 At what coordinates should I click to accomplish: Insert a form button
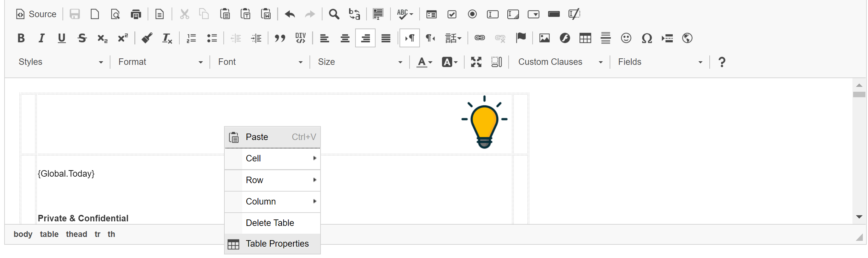[x=554, y=14]
